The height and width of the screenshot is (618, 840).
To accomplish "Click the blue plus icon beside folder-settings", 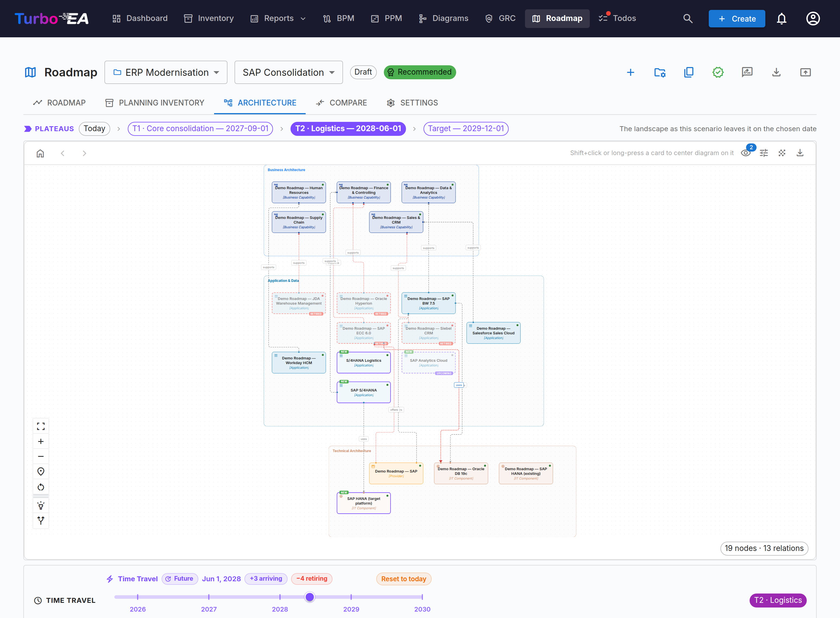I will pos(630,72).
